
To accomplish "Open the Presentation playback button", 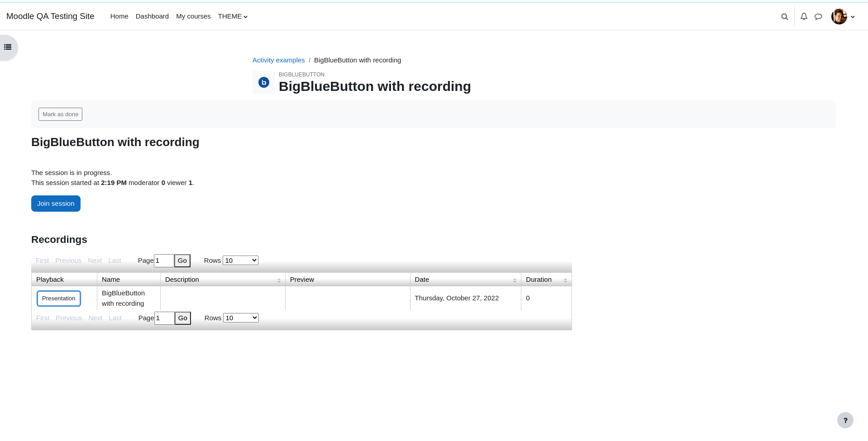I will pos(59,299).
